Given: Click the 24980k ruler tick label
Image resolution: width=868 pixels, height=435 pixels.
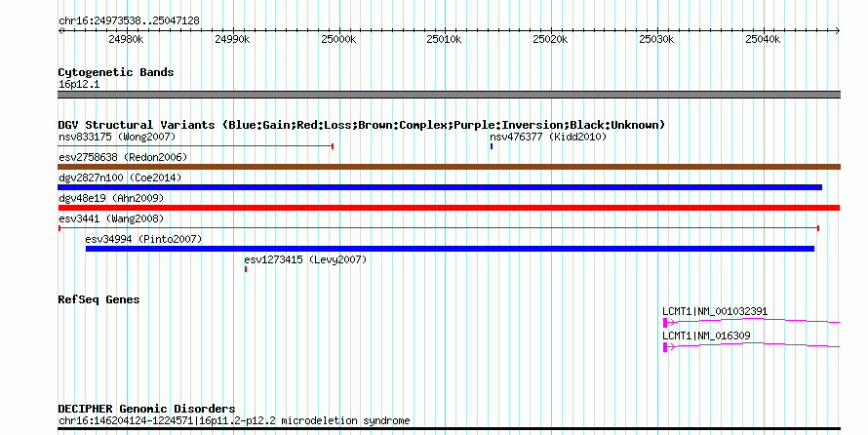Looking at the screenshot, I should coord(126,39).
